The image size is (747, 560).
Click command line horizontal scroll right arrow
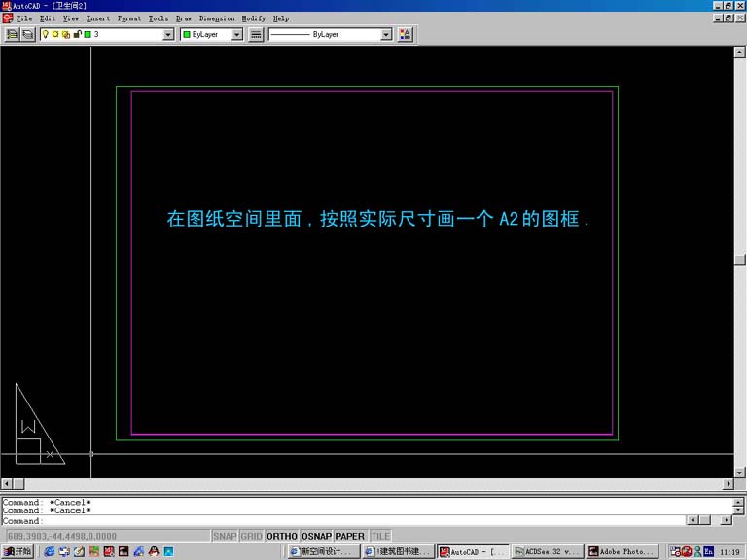(726, 520)
